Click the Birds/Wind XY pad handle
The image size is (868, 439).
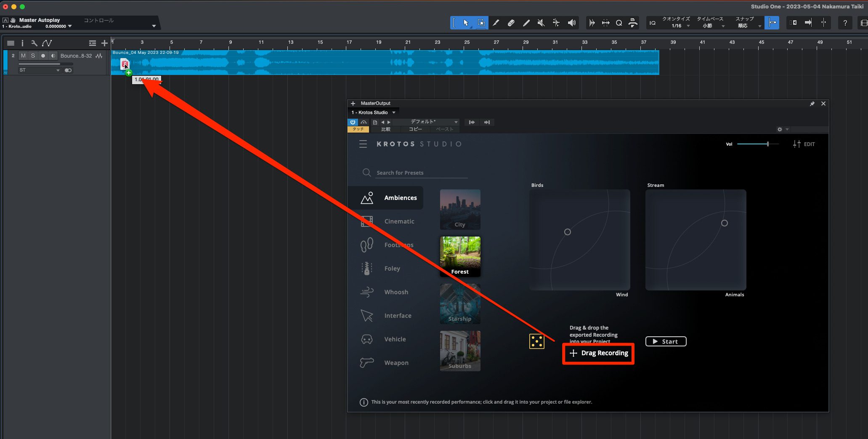coord(567,232)
